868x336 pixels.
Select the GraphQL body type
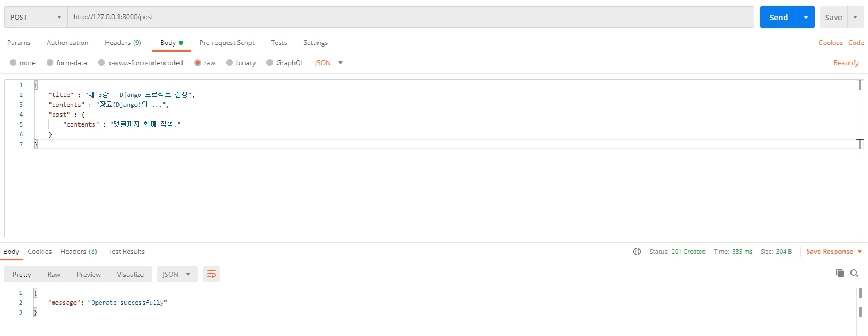(x=270, y=63)
